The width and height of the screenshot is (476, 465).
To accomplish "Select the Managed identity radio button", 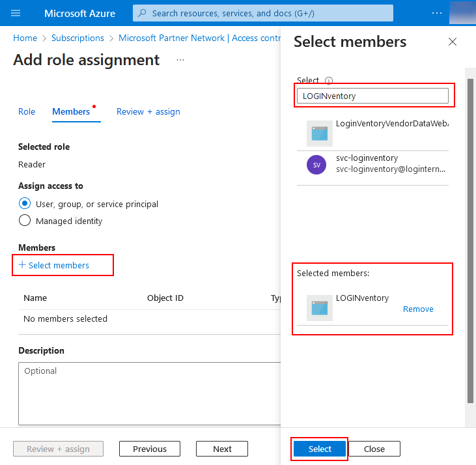I will 25,221.
